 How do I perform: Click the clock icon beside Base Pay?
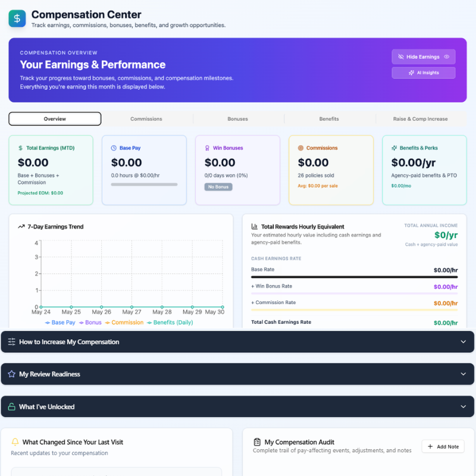[114, 148]
